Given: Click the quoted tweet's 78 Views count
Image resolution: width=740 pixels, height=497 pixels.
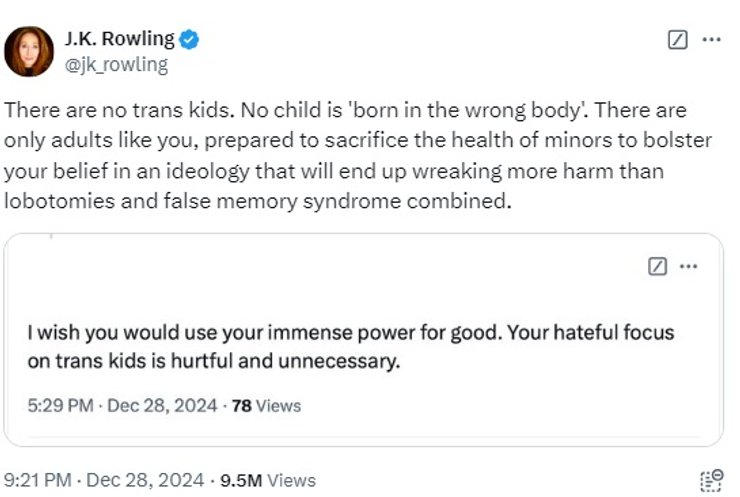Looking at the screenshot, I should 266,406.
